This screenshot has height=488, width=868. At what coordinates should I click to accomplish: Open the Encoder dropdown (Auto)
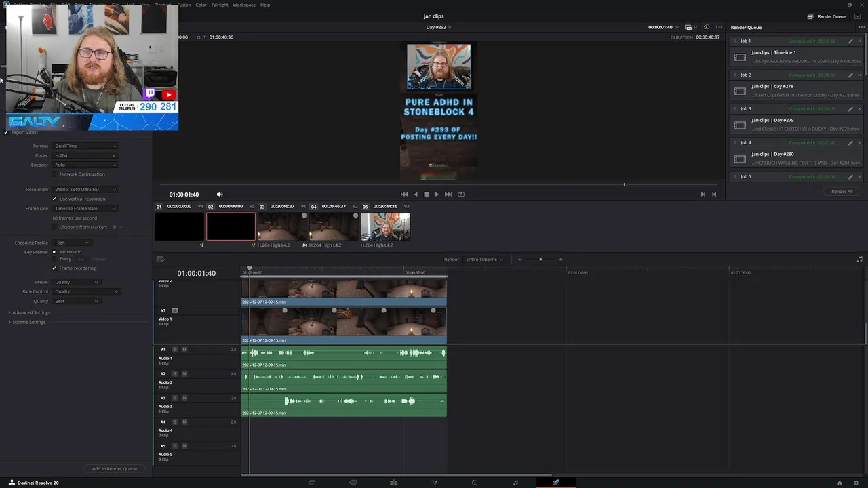pyautogui.click(x=85, y=165)
